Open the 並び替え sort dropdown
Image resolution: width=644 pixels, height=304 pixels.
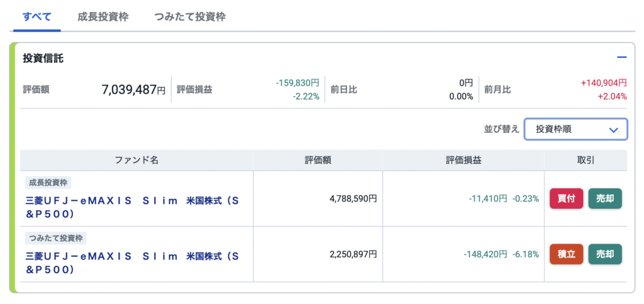576,130
